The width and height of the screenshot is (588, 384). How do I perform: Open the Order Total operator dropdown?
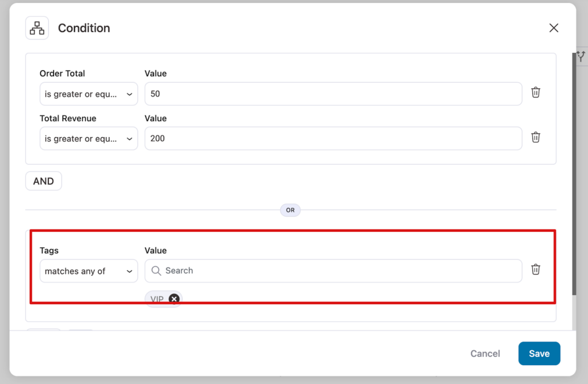pyautogui.click(x=88, y=94)
